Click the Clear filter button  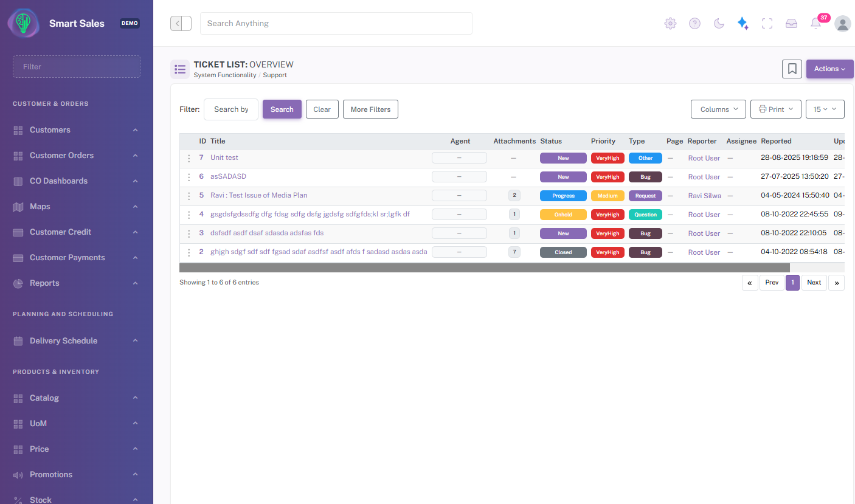click(x=322, y=109)
